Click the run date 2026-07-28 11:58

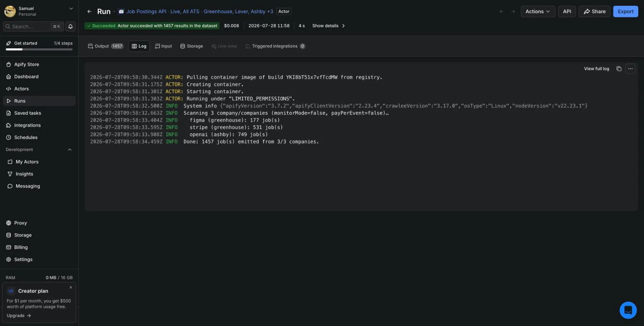(269, 26)
